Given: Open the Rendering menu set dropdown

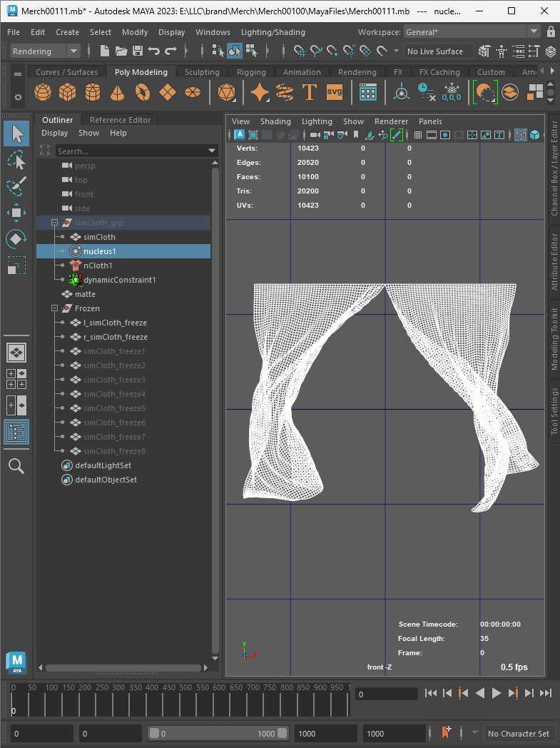Looking at the screenshot, I should tap(45, 51).
